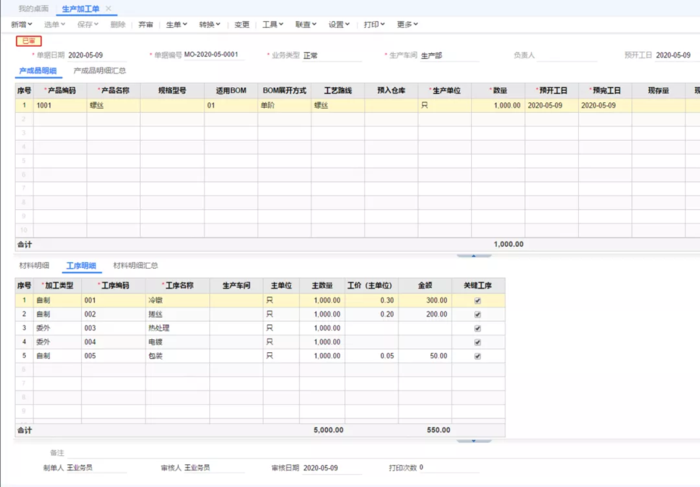Toggle 关键工序 checkbox for 电镀 row

click(x=478, y=342)
